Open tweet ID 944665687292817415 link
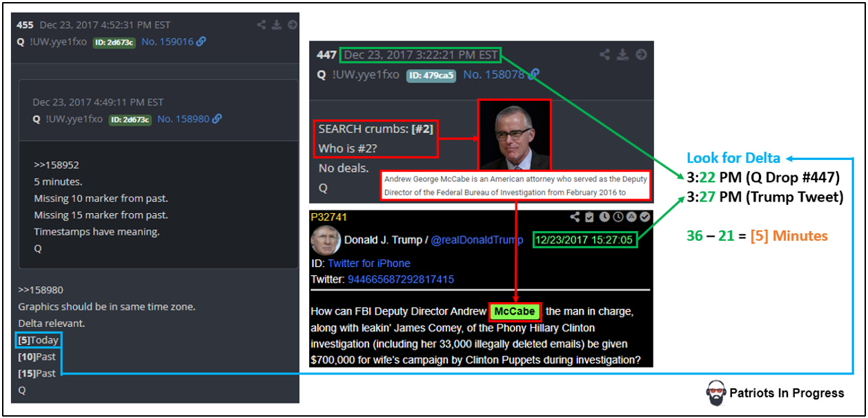This screenshot has height=418, width=868. pyautogui.click(x=400, y=279)
